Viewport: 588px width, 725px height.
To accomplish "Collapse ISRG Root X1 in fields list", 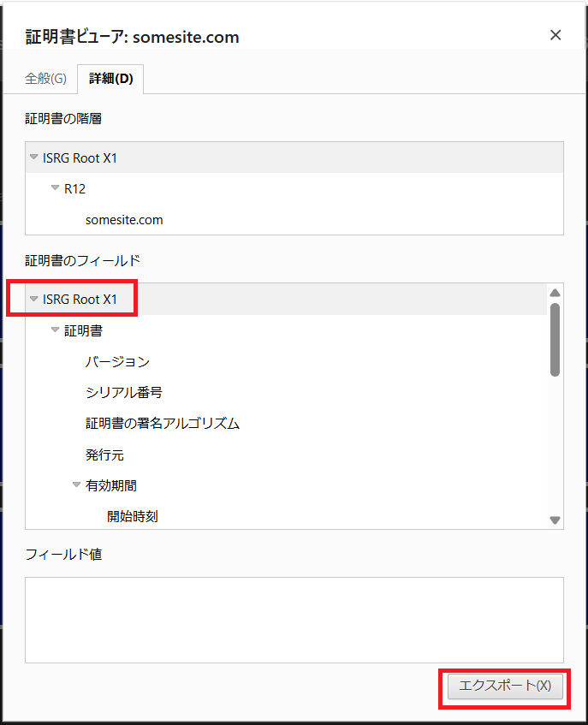I will pos(34,299).
